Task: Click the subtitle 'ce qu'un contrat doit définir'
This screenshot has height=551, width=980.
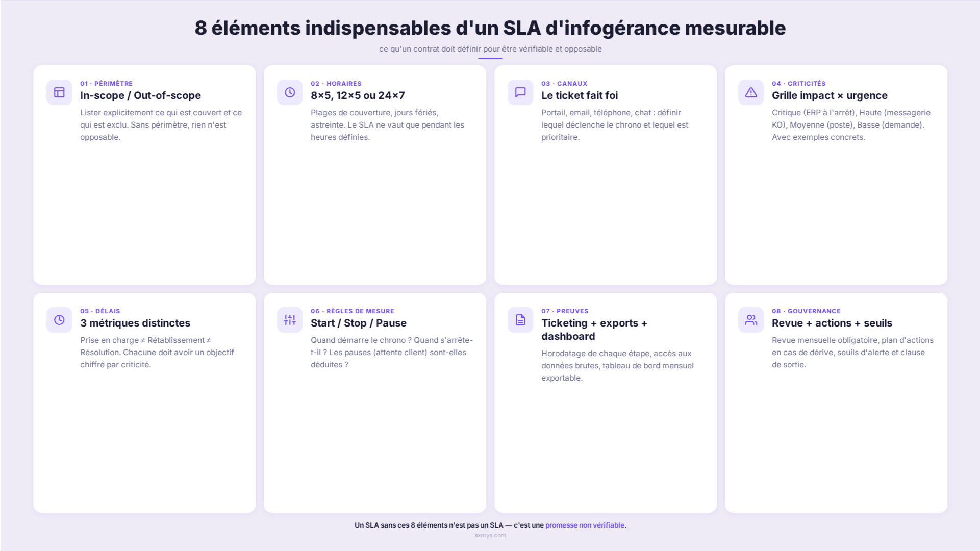Action: click(490, 49)
